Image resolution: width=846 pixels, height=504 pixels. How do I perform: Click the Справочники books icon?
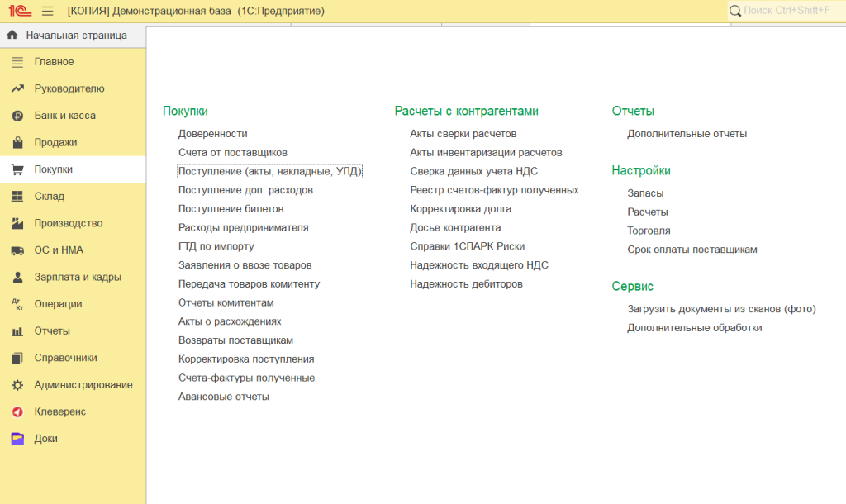18,359
